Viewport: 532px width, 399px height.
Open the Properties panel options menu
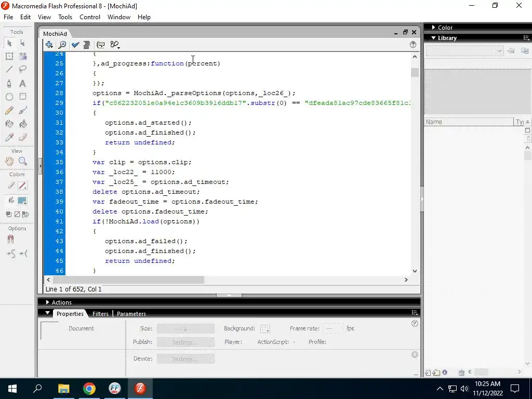(x=415, y=312)
